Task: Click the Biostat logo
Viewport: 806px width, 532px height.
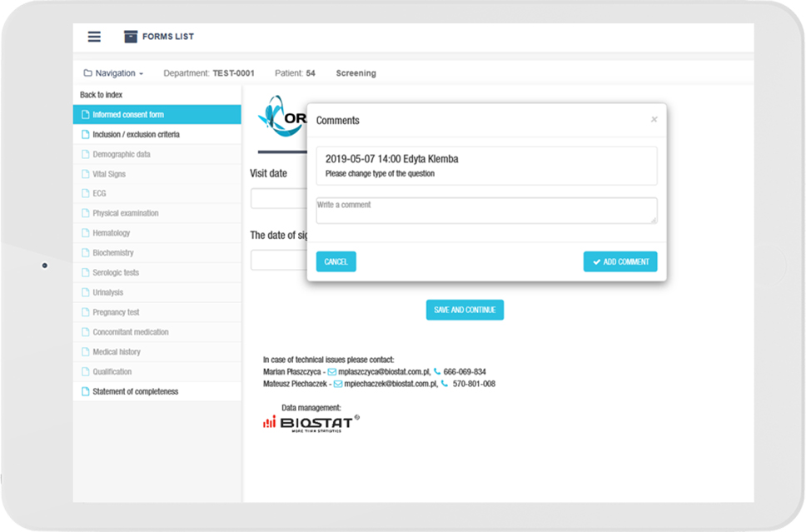Action: coord(311,423)
